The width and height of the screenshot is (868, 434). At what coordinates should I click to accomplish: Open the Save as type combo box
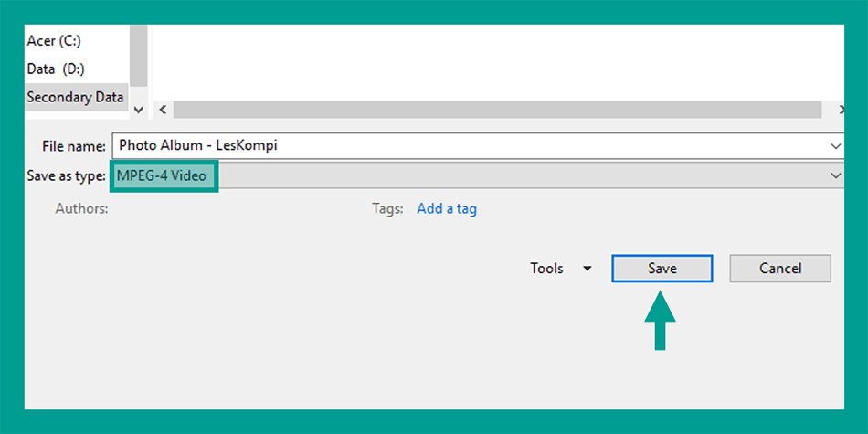coord(477,175)
